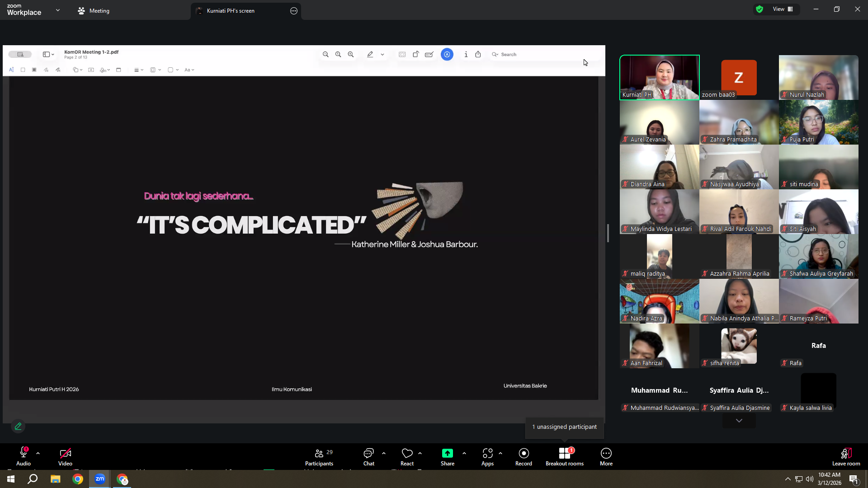Viewport: 868px width, 488px height.
Task: Click the Leave room button
Action: tap(846, 456)
